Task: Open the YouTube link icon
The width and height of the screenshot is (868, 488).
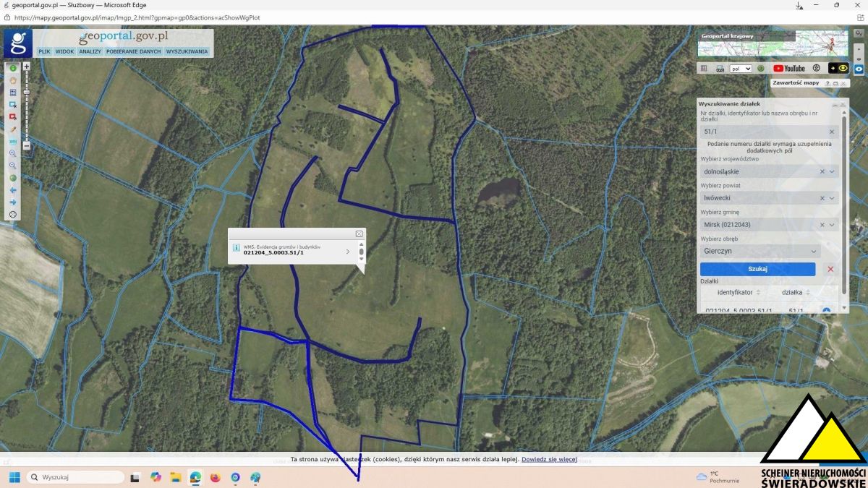Action: (788, 69)
